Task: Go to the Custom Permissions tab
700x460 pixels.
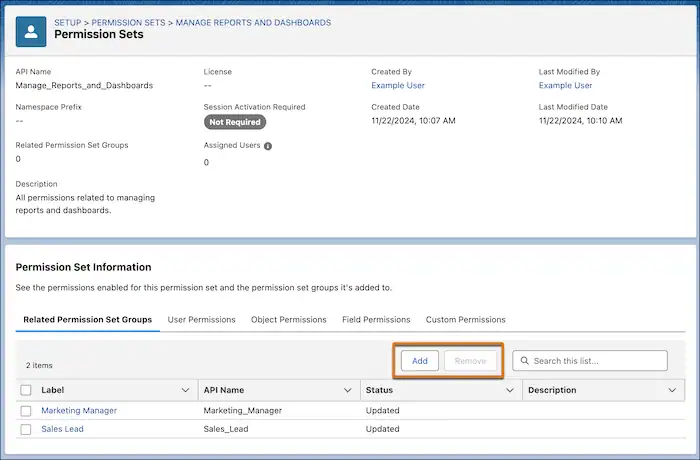Action: (x=465, y=320)
